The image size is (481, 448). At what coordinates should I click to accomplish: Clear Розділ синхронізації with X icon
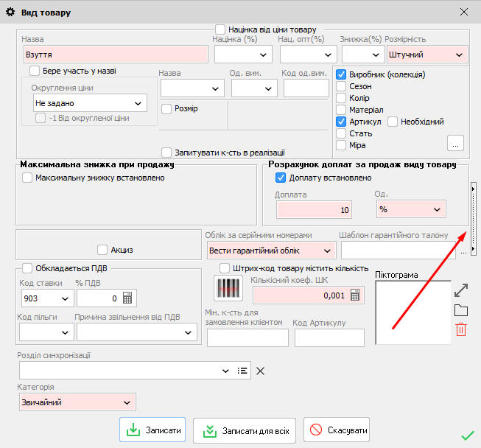pyautogui.click(x=260, y=371)
